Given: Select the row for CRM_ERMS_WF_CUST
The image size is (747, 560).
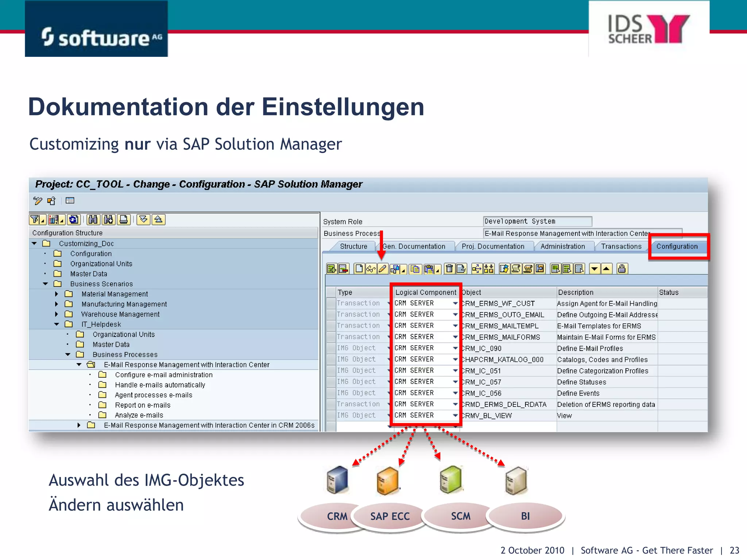Looking at the screenshot, I should pyautogui.click(x=331, y=303).
